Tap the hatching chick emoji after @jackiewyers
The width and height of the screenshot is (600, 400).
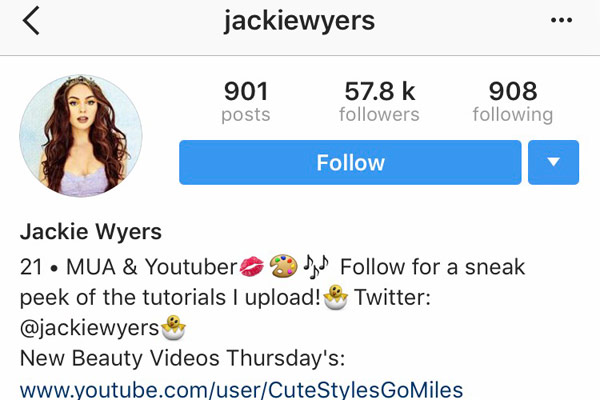pos(173,328)
